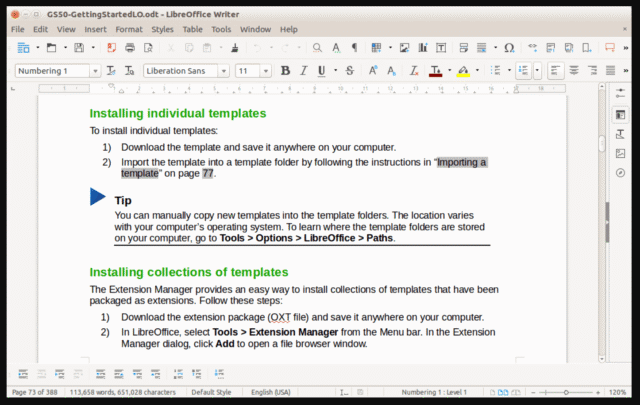Viewport: 640px width, 405px height.
Task: Toggle numbered list button
Action: coord(524,71)
